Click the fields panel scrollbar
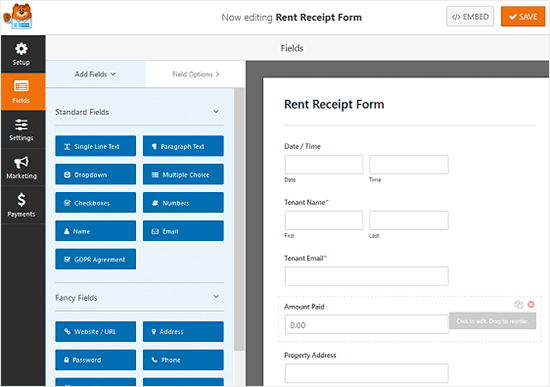This screenshot has width=550, height=387. [239, 219]
